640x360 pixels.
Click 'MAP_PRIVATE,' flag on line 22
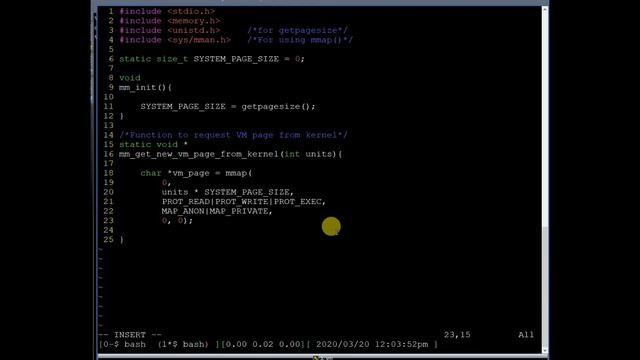click(241, 211)
